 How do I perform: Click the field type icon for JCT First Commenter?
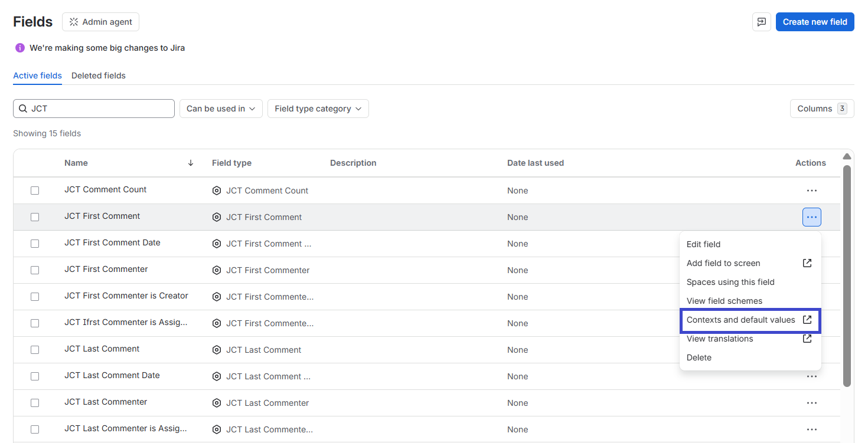pyautogui.click(x=217, y=270)
